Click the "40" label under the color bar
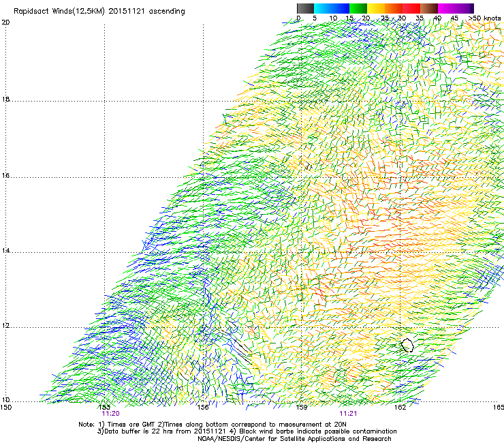504x443 pixels. [x=437, y=18]
